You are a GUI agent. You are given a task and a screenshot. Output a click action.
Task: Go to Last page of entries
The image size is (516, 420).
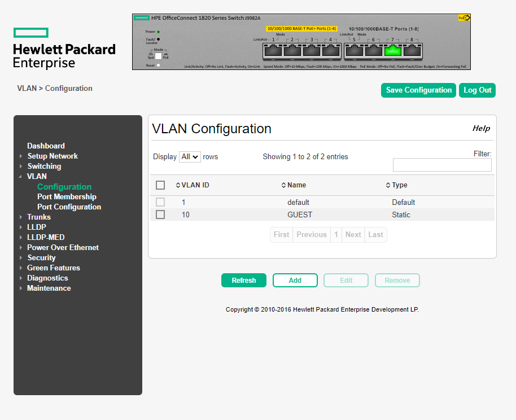376,235
